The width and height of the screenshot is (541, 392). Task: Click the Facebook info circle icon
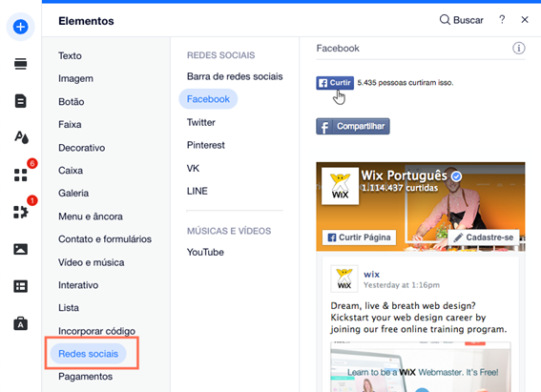(518, 49)
